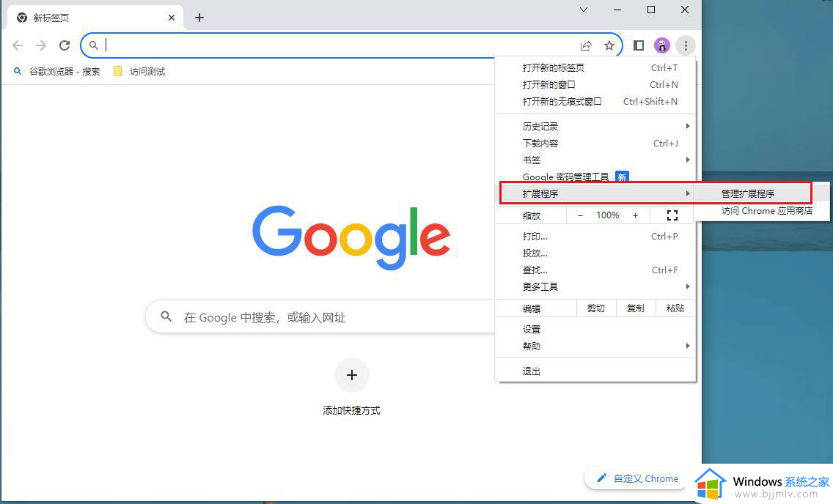This screenshot has height=504, width=833.
Task: Decrease zoom with minus button
Action: (580, 215)
